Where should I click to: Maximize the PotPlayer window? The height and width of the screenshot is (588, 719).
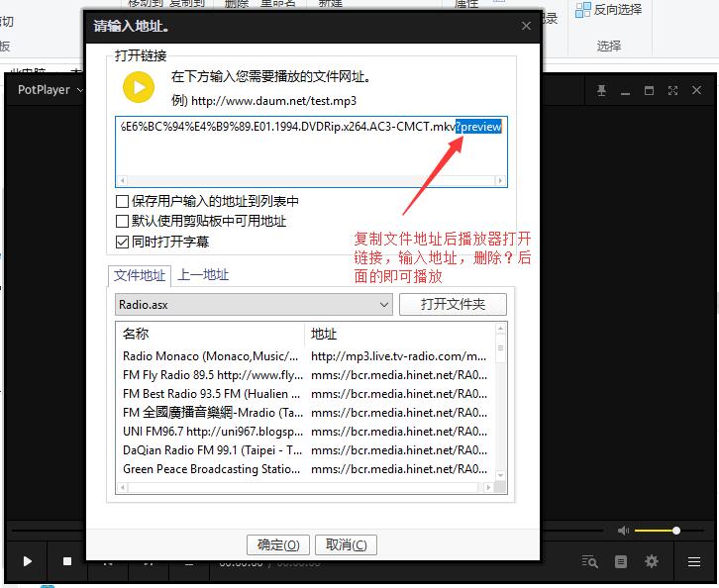649,90
